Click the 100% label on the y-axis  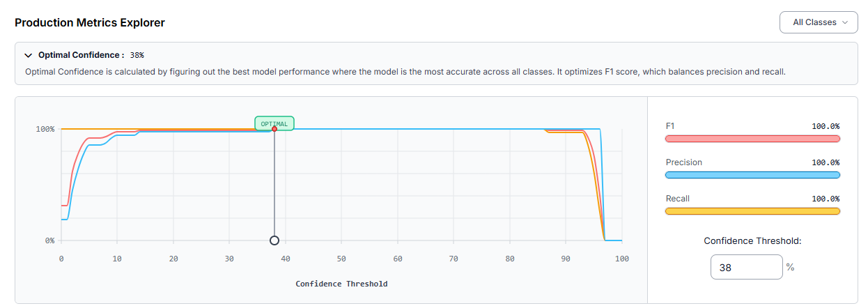click(45, 129)
